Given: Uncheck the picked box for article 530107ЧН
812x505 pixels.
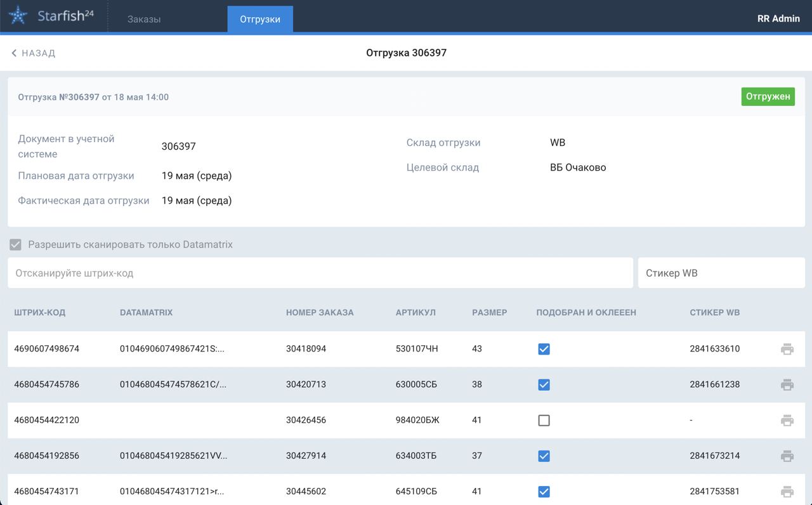Looking at the screenshot, I should (x=544, y=349).
